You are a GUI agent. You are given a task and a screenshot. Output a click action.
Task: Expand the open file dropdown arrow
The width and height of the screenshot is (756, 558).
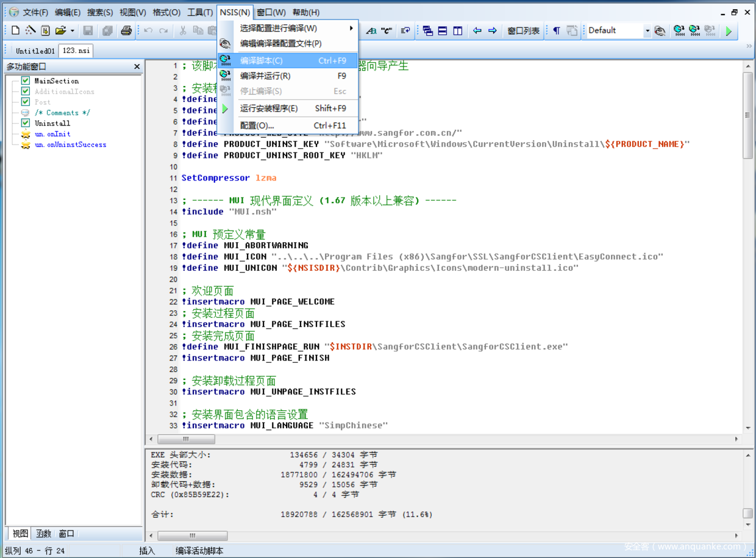[73, 30]
